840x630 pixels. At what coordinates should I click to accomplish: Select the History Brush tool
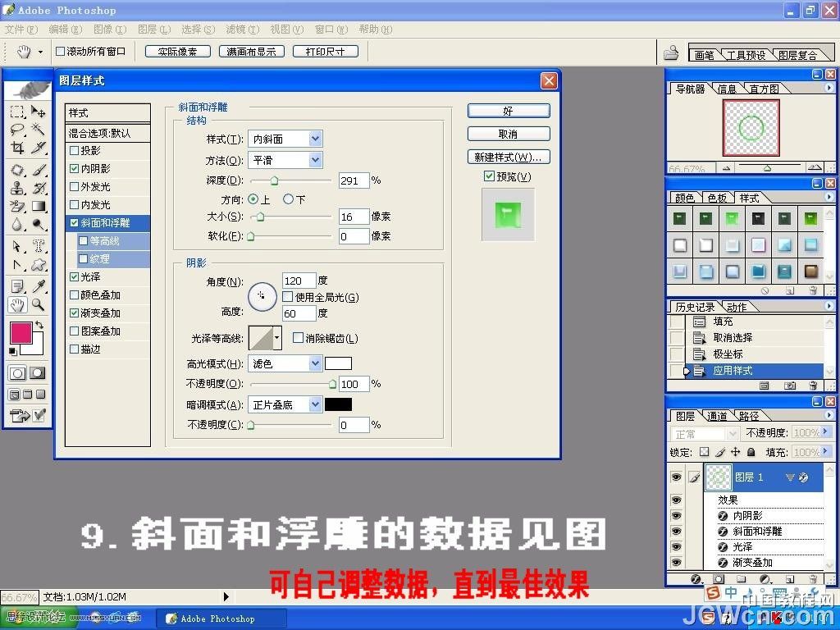[x=38, y=188]
